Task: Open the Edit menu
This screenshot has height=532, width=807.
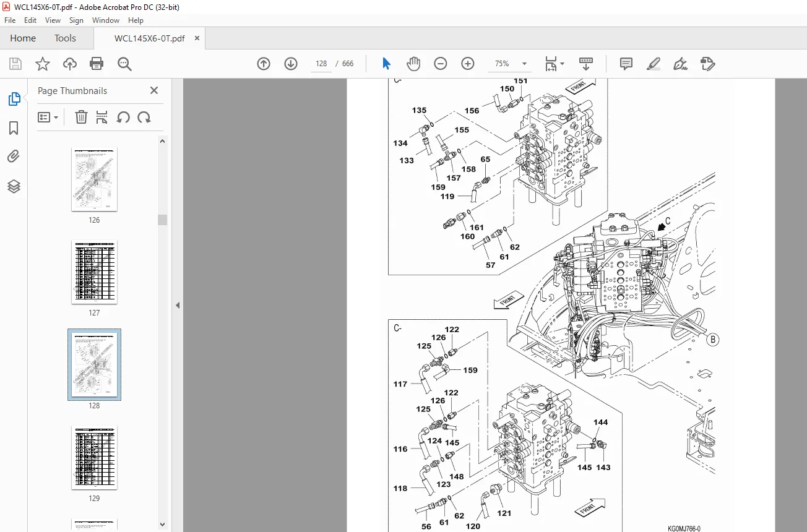Action: [30, 20]
